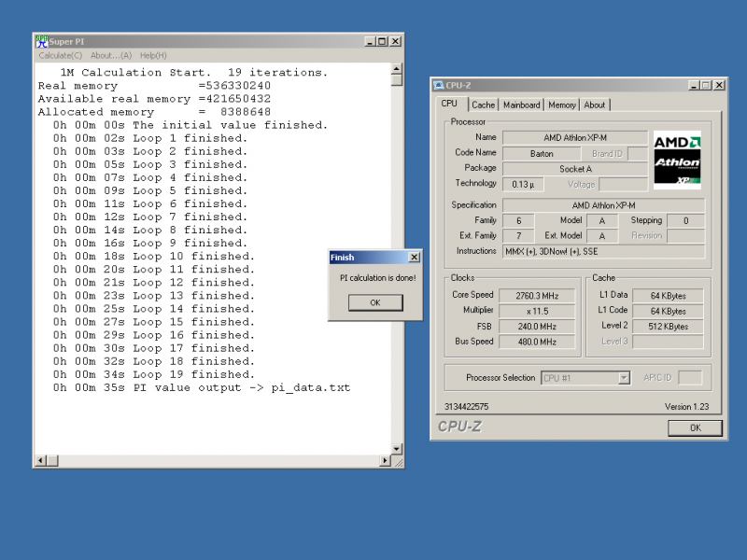This screenshot has width=747, height=560.
Task: Click the CPU-Z title bar icon
Action: [x=438, y=85]
